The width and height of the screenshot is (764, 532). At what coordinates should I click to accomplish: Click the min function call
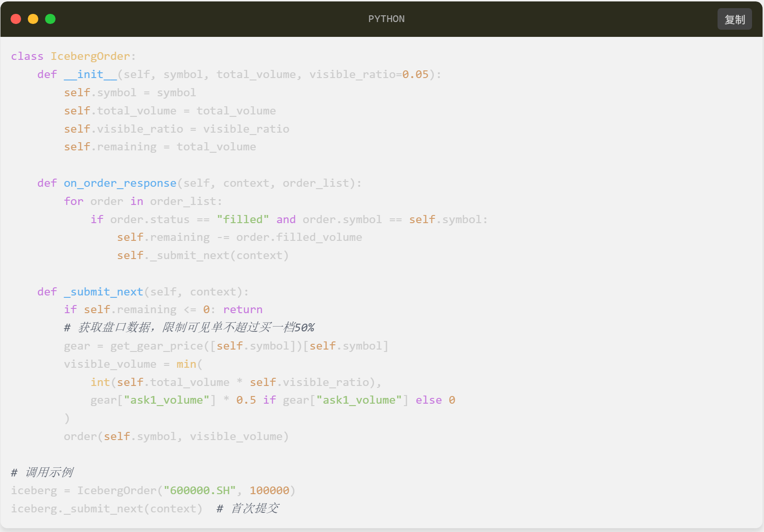point(186,364)
